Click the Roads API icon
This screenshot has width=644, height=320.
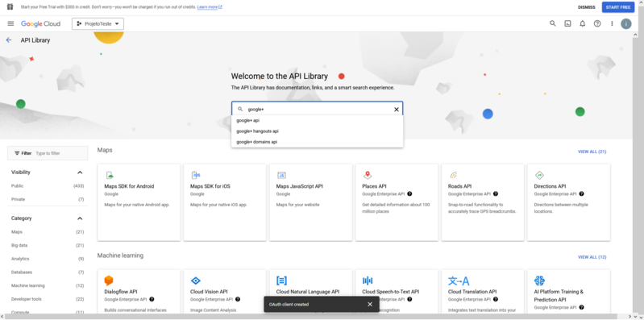(x=454, y=176)
